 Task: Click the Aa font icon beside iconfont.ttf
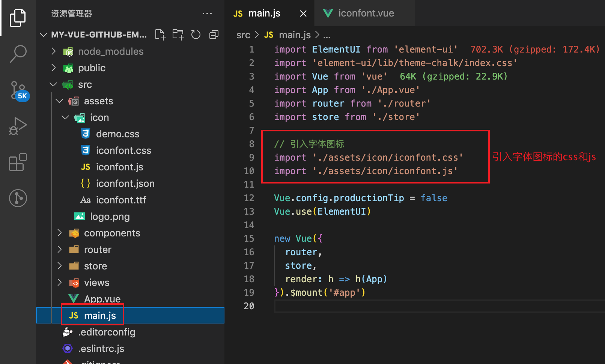coord(86,200)
